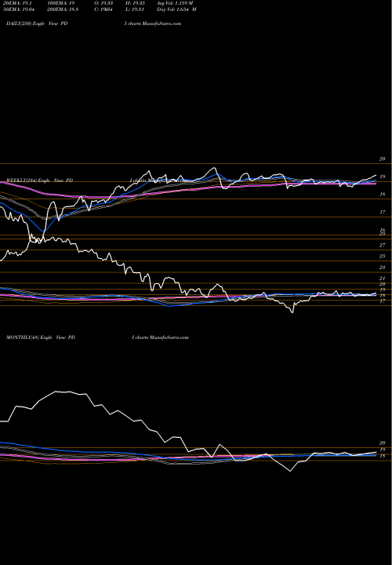Click the daily chart's 19 price axis label

tap(383, 177)
